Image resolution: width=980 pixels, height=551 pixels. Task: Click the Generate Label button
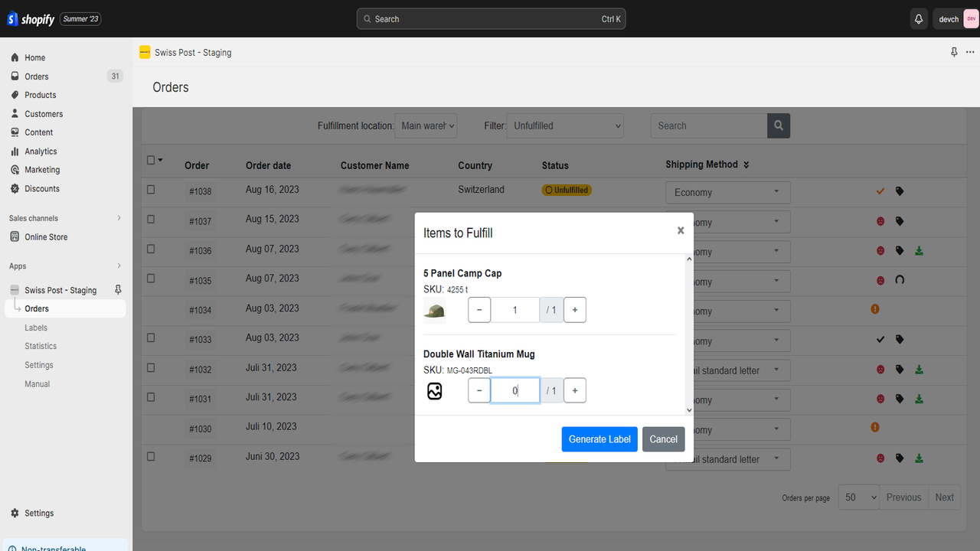[x=599, y=439]
